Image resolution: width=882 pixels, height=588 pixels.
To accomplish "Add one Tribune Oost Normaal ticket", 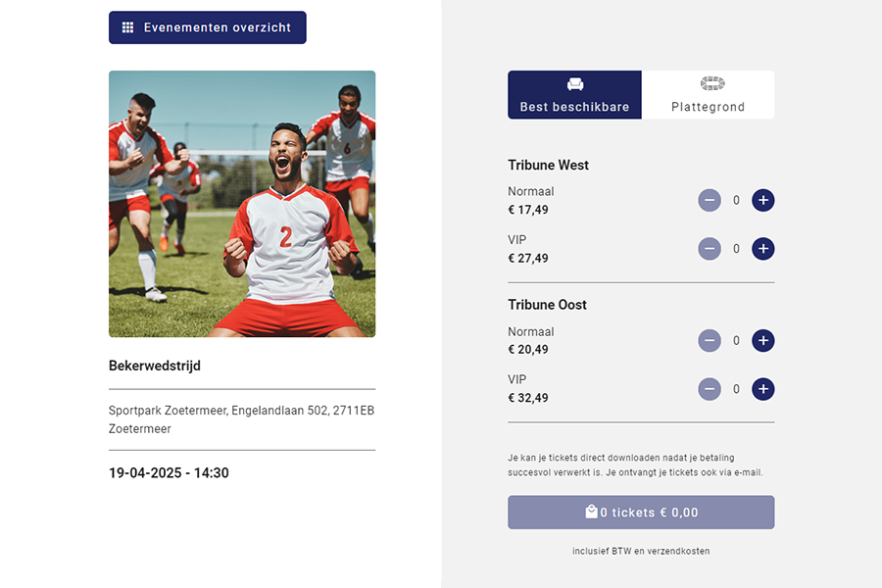I will [x=762, y=341].
